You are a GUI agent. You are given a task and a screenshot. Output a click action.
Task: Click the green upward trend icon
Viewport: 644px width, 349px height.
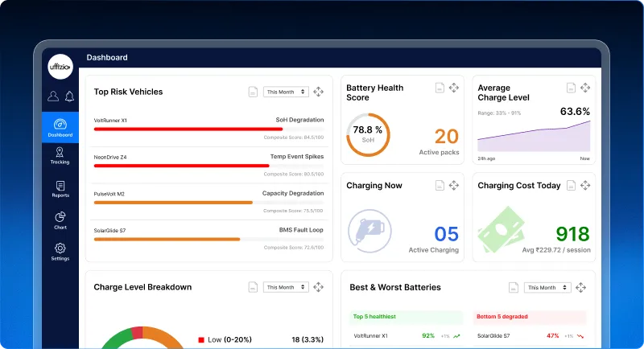pyautogui.click(x=456, y=336)
